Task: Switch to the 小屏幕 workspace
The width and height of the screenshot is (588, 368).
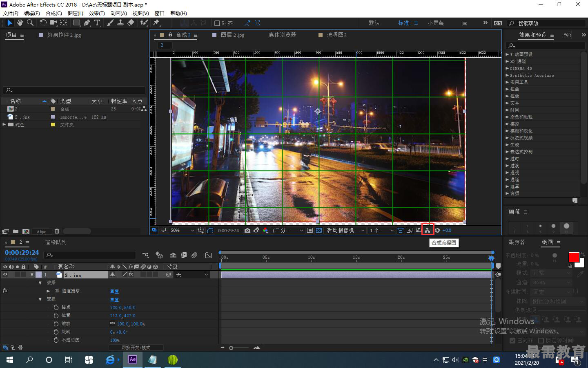Action: pyautogui.click(x=436, y=23)
